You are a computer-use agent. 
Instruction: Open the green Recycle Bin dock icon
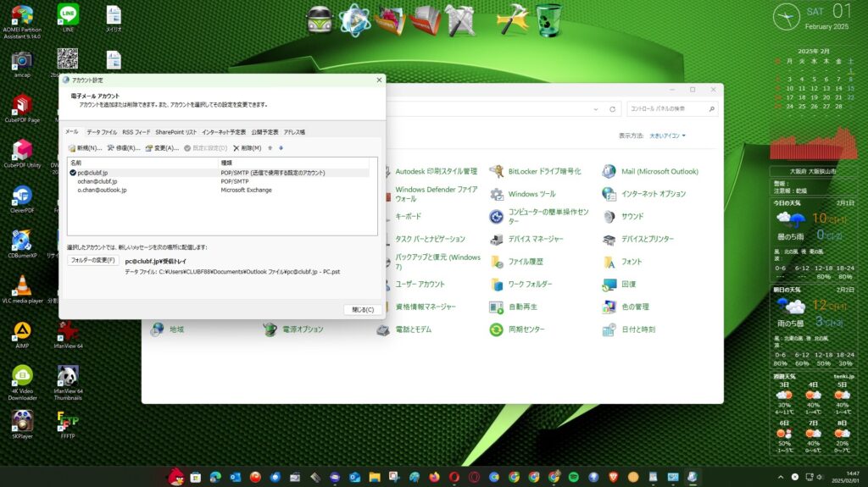[x=549, y=20]
